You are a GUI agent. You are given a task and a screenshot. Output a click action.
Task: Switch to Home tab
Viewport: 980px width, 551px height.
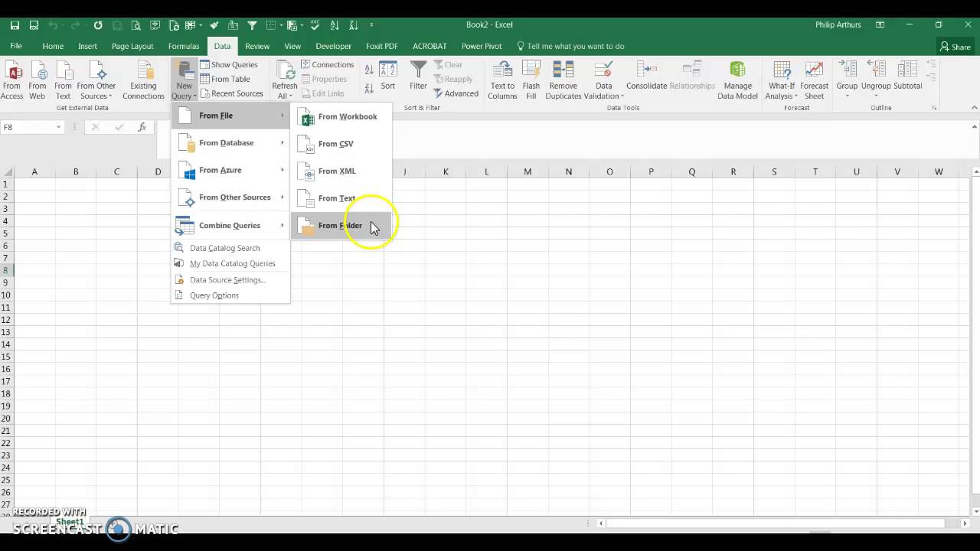click(53, 46)
